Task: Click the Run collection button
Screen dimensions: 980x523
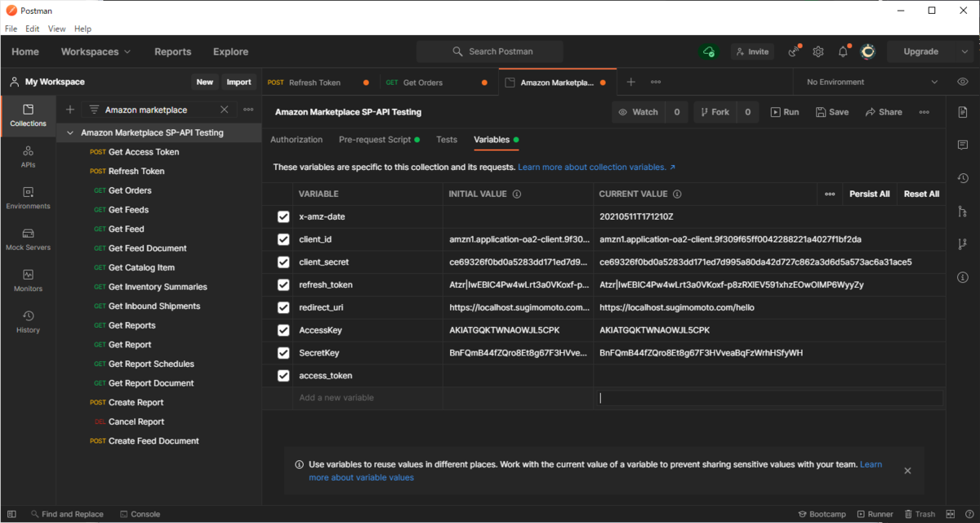Action: coord(784,112)
